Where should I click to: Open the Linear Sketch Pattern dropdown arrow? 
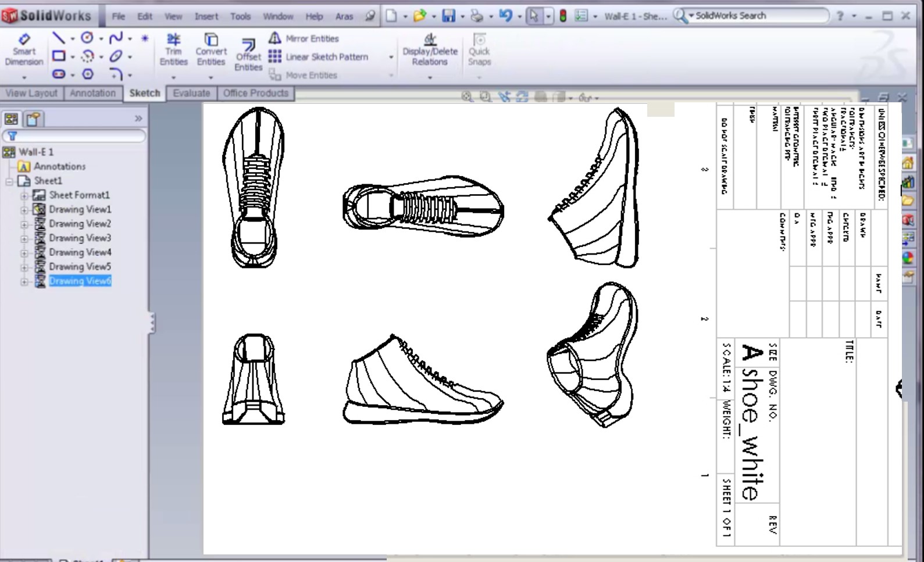[391, 57]
